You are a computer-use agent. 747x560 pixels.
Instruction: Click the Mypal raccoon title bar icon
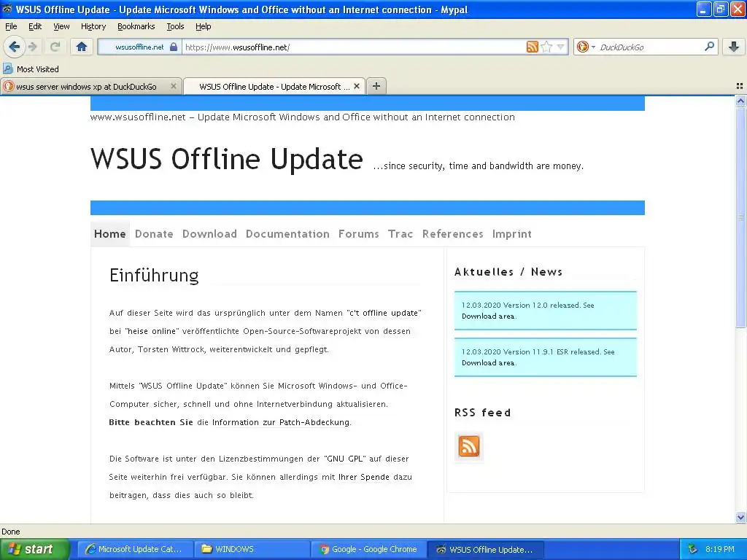click(x=7, y=9)
